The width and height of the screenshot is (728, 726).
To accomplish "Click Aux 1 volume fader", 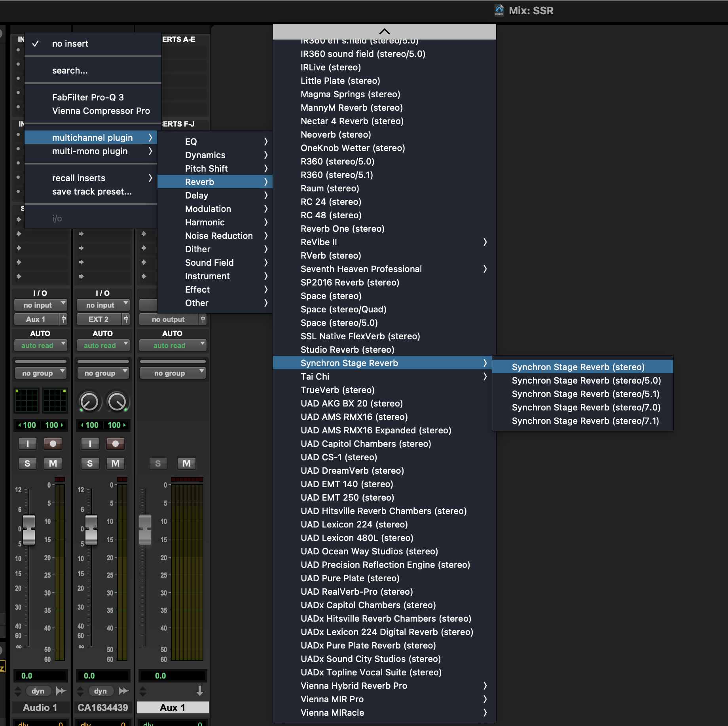I will point(145,529).
